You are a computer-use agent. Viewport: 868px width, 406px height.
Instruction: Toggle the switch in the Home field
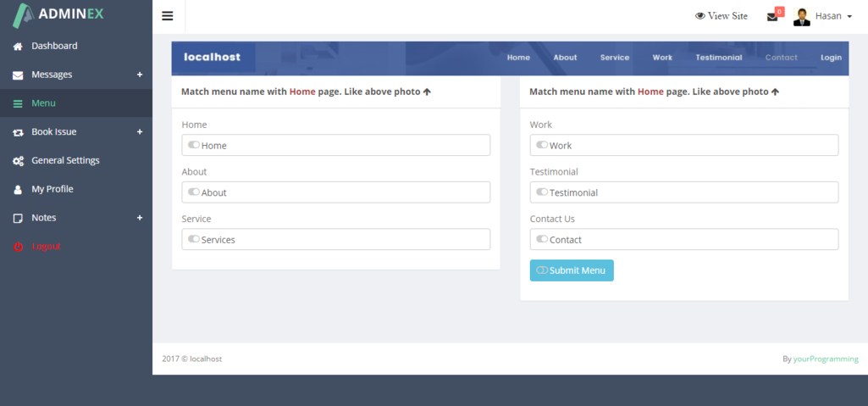(x=194, y=145)
